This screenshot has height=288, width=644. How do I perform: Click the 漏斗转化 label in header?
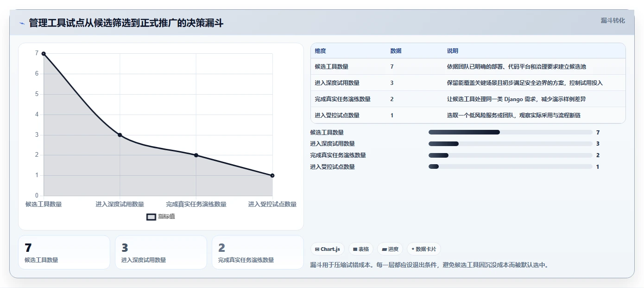pos(612,20)
